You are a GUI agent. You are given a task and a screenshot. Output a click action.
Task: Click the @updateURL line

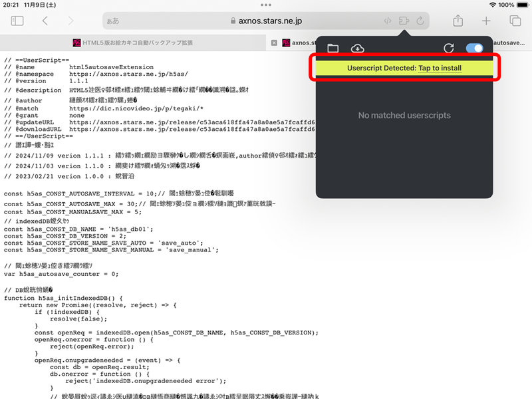click(x=160, y=122)
